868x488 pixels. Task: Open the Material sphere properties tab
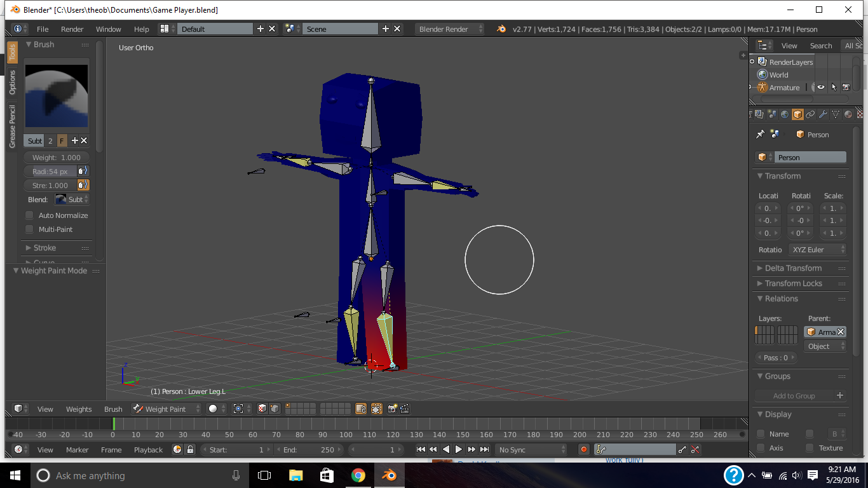(848, 114)
